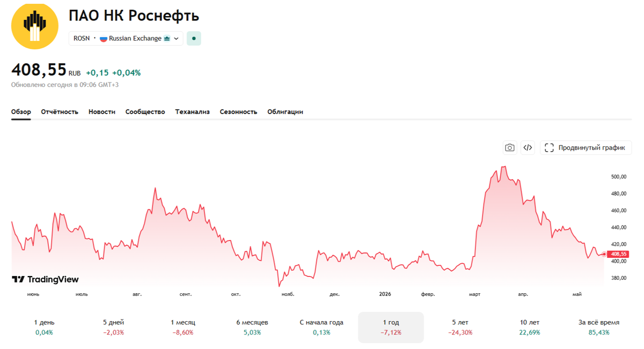Open the advanced chart 'Продвинутый график'
Screen dimensions: 644x349
pyautogui.click(x=586, y=148)
